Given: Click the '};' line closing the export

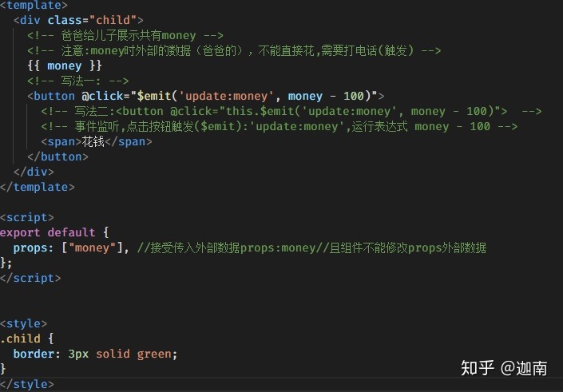Looking at the screenshot, I should point(6,263).
